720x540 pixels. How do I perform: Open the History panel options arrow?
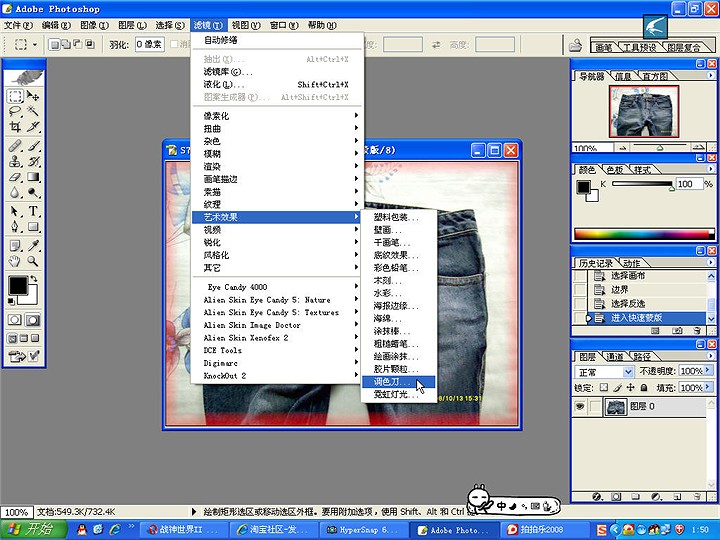(x=710, y=262)
